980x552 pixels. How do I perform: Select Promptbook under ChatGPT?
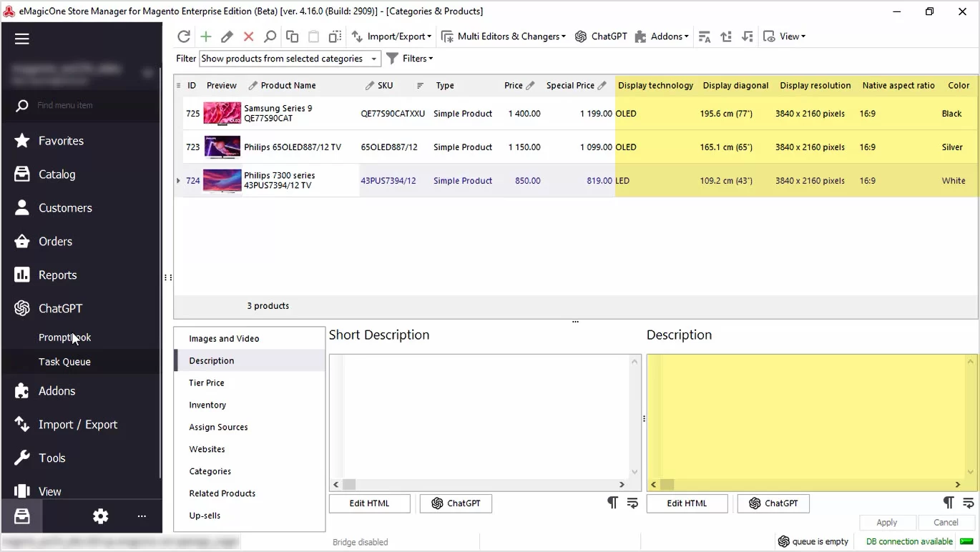(65, 337)
